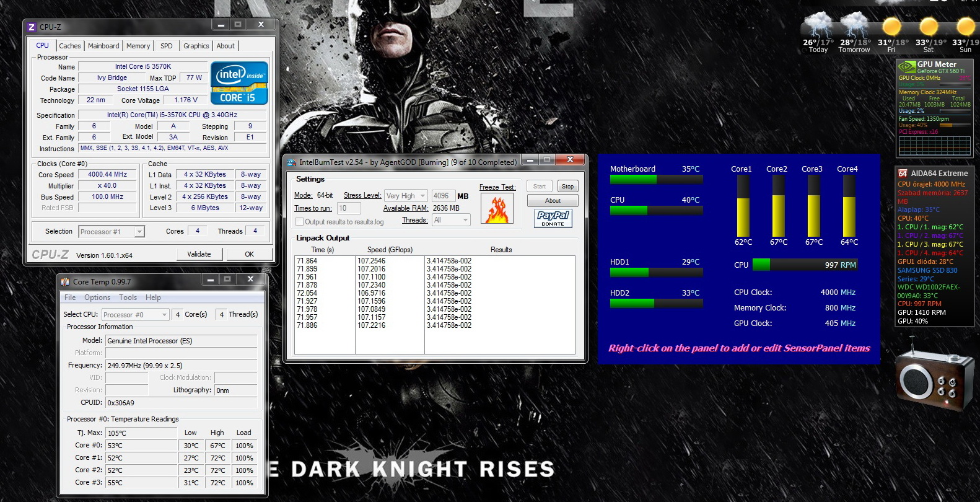The width and height of the screenshot is (980, 502).
Task: Click the Linpack time value 71.886
Action: pos(307,325)
